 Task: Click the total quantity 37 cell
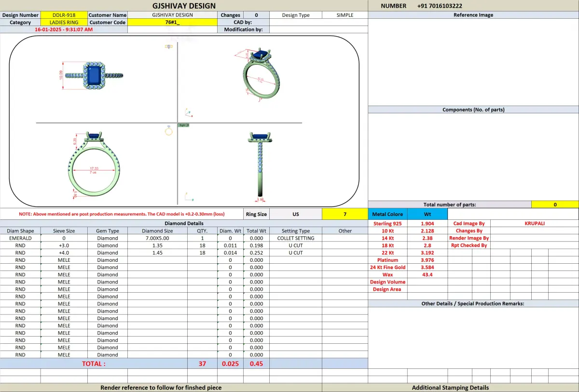[x=202, y=364]
